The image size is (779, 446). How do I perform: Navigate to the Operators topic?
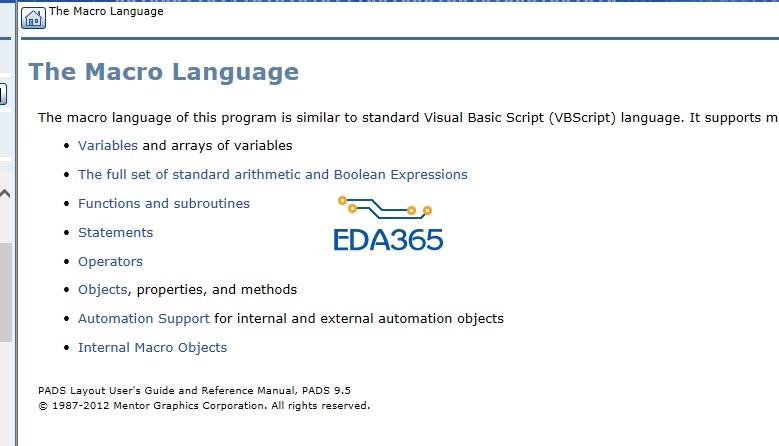110,262
